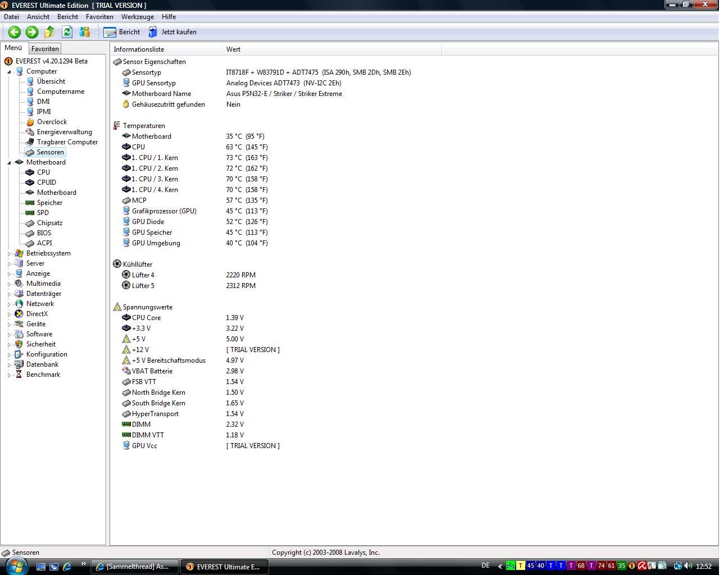Select the Menü tab
The height and width of the screenshot is (575, 728).
pyautogui.click(x=13, y=48)
